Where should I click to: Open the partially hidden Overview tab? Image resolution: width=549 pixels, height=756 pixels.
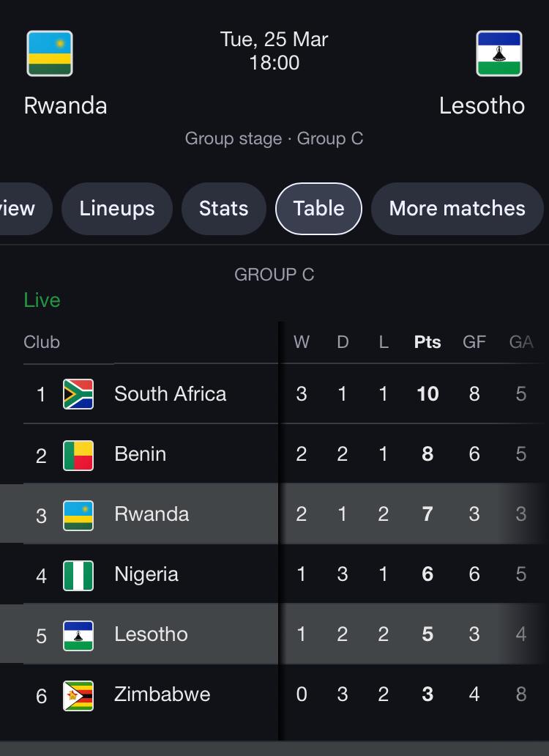click(20, 209)
